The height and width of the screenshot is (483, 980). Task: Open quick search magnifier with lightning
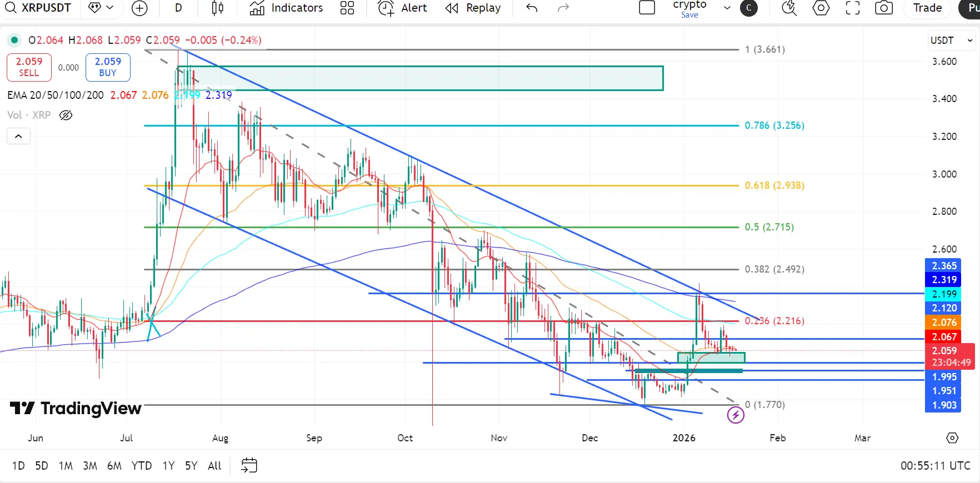pyautogui.click(x=789, y=8)
